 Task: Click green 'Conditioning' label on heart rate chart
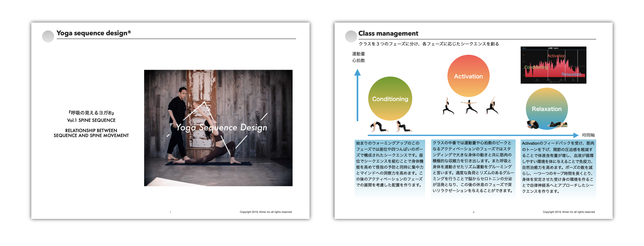536,67
